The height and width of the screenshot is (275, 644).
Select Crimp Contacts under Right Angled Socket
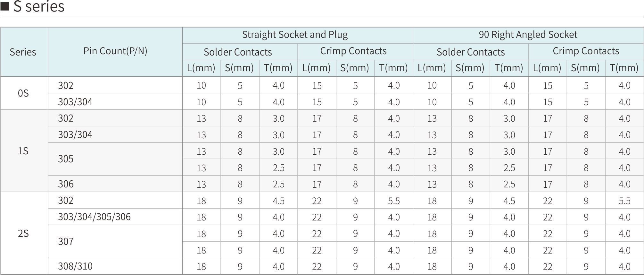586,51
